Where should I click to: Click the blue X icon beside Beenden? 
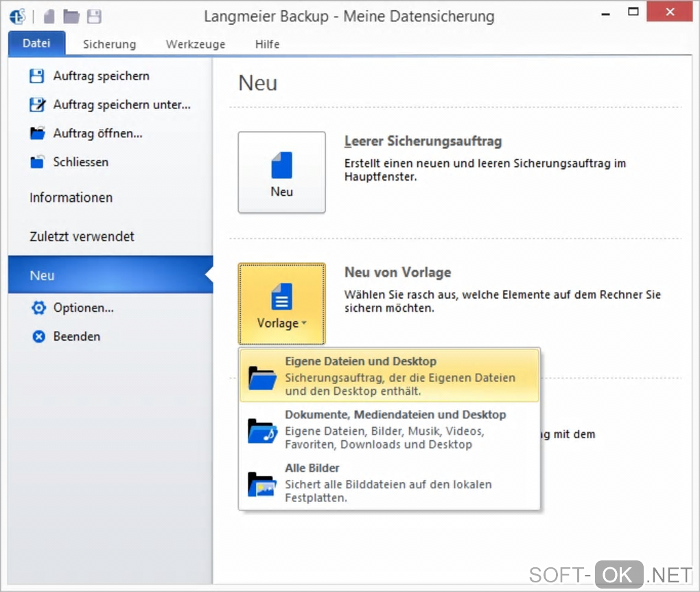pos(39,337)
